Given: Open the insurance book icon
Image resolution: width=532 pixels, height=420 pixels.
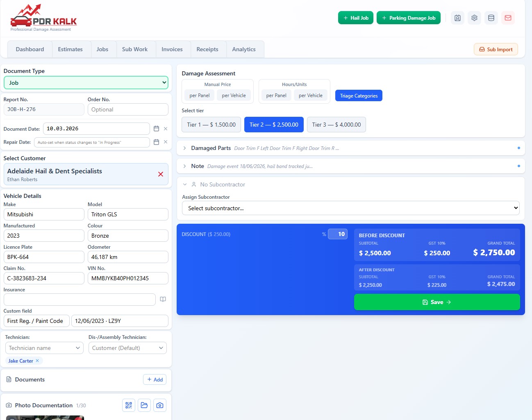Looking at the screenshot, I should pos(163,300).
